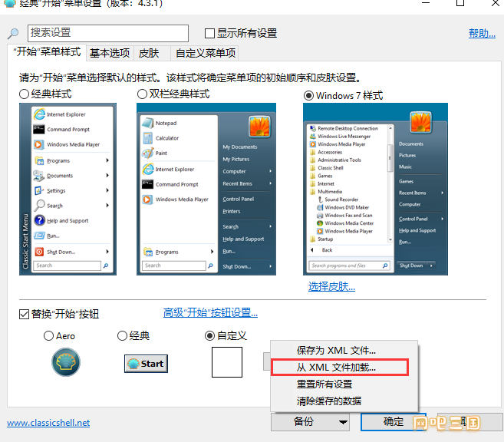The width and height of the screenshot is (504, 442).
Task: Choose Reset all settings menu item
Action: 344,384
